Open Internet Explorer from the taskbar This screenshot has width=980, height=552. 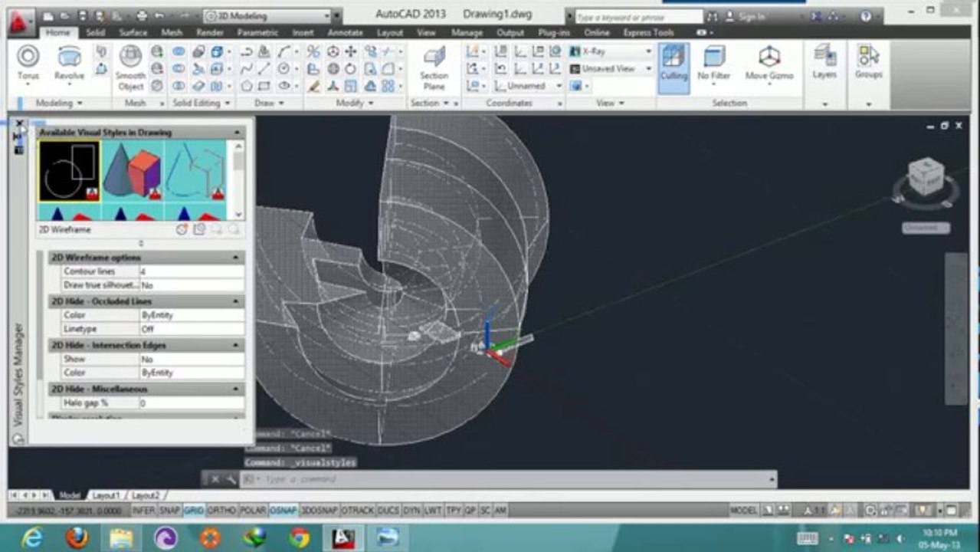click(32, 538)
